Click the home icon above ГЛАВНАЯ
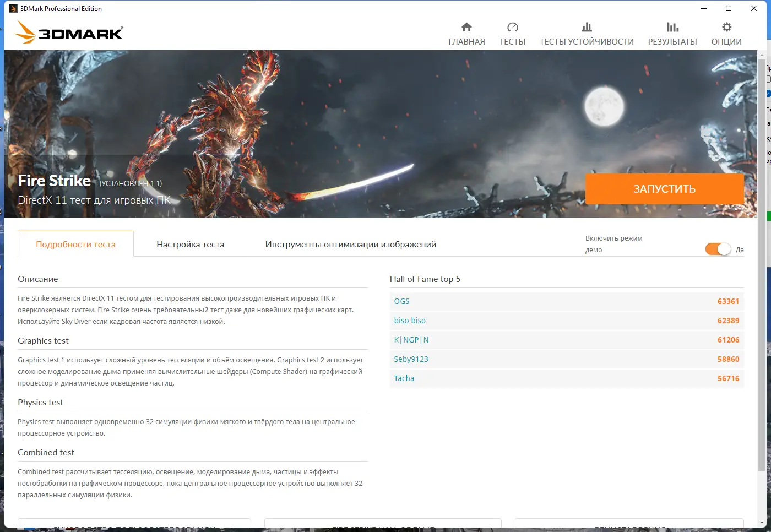Image resolution: width=771 pixels, height=532 pixels. (466, 27)
